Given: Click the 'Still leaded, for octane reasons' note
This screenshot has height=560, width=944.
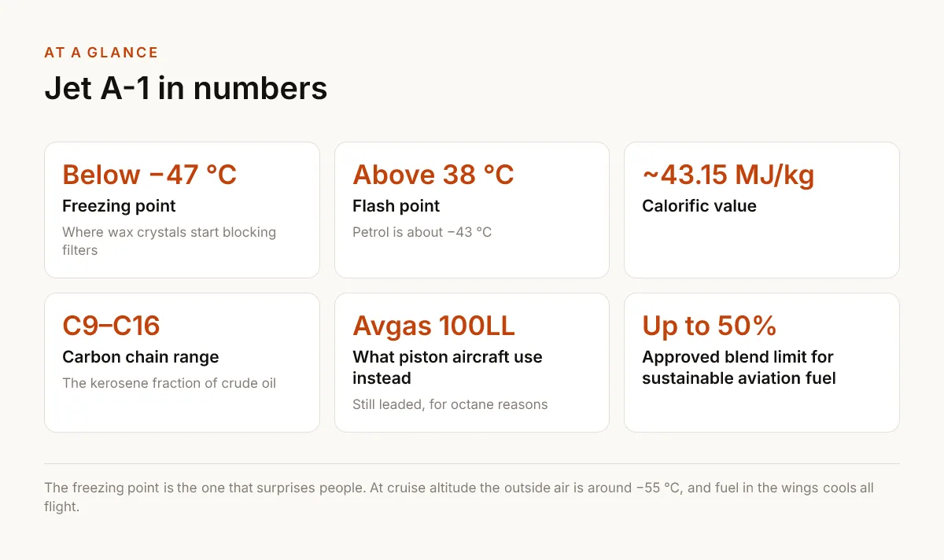Looking at the screenshot, I should tap(450, 404).
